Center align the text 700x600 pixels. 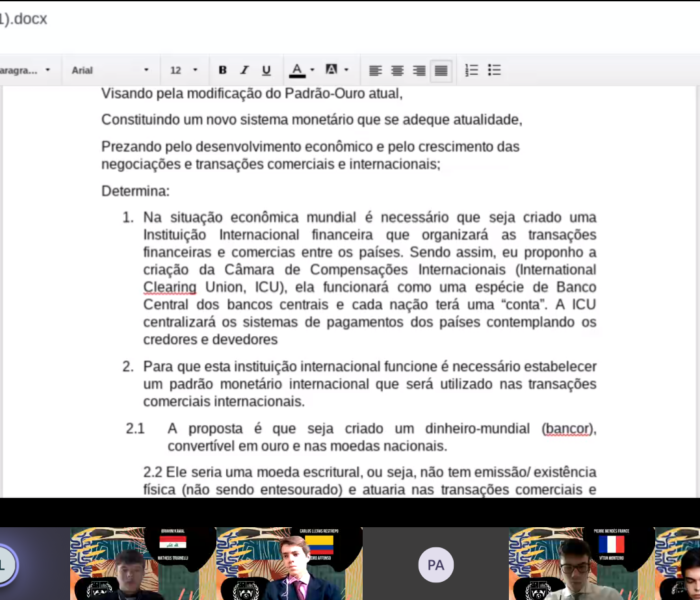[397, 70]
